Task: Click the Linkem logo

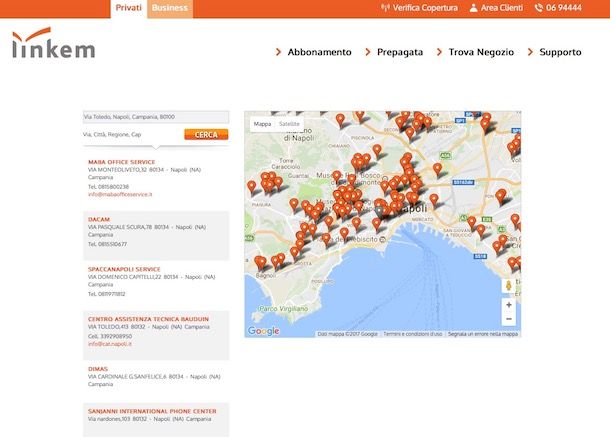Action: pos(53,46)
